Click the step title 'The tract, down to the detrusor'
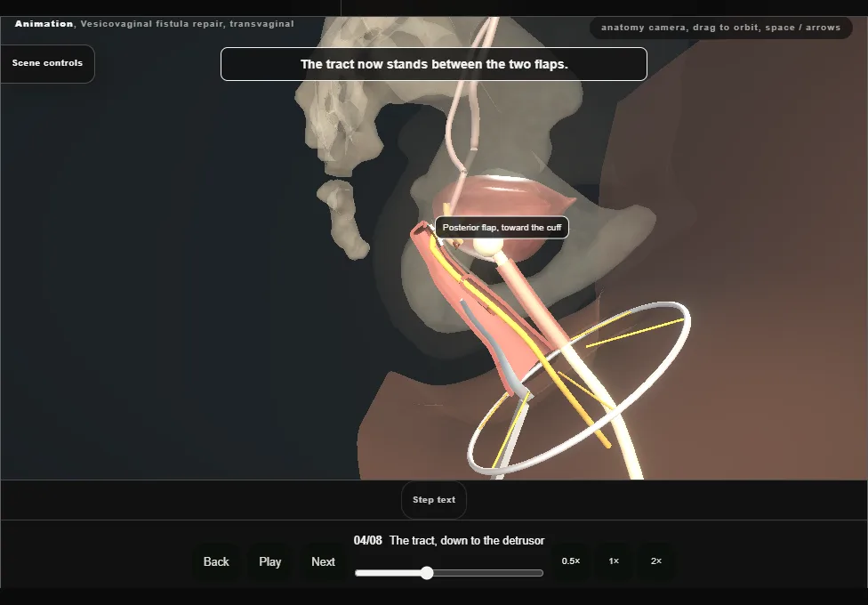Viewport: 868px width, 605px height. pos(467,541)
